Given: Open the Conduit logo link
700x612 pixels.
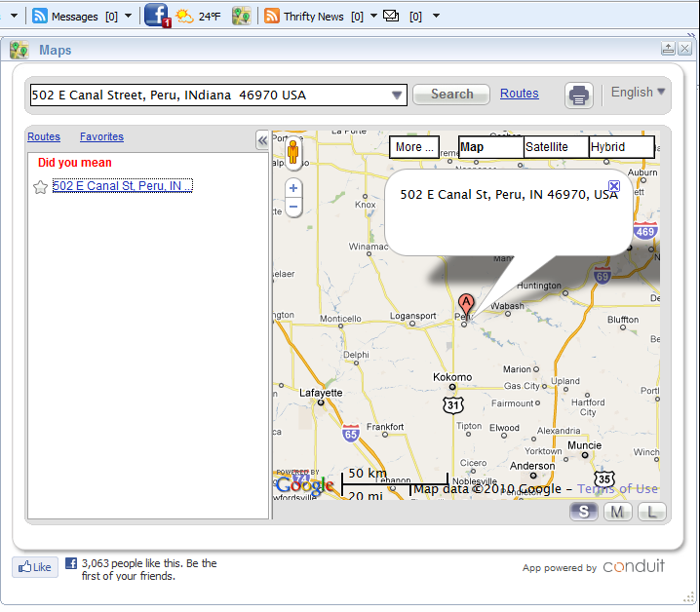Looking at the screenshot, I should pyautogui.click(x=634, y=566).
